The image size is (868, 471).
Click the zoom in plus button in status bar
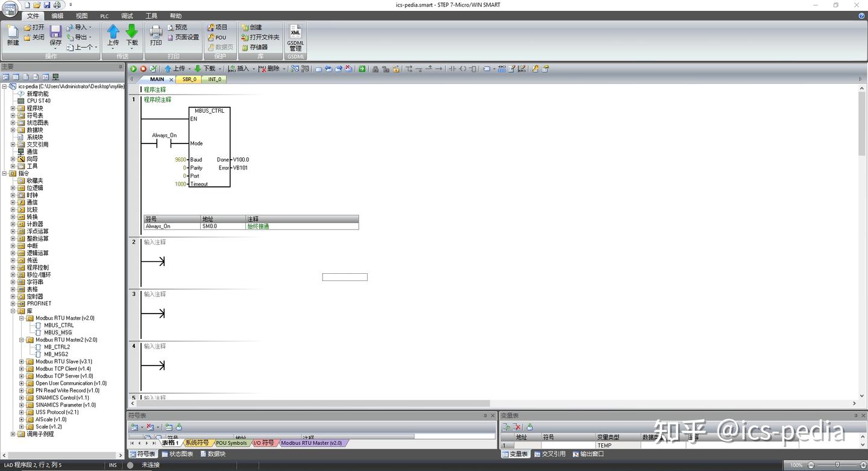(x=863, y=465)
